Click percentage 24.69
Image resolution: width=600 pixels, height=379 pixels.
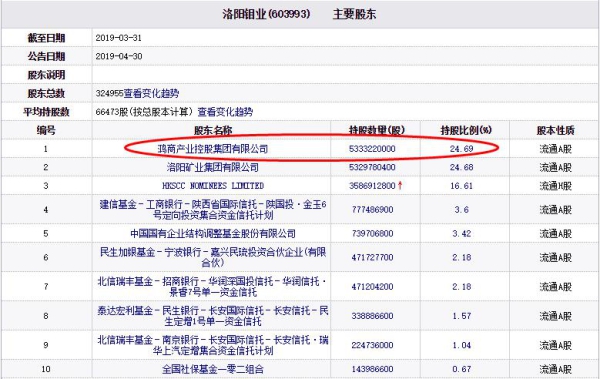[461, 149]
